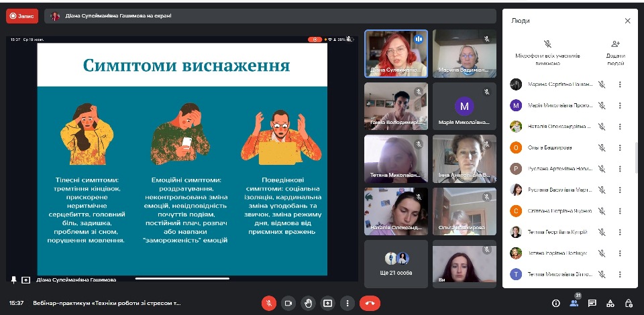Open the Ще 21 особа tile
The image size is (644, 315).
point(396,264)
